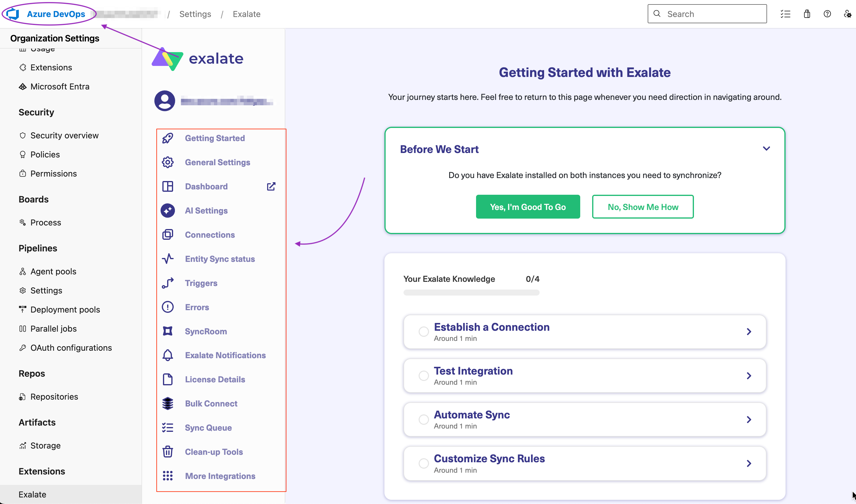Image resolution: width=856 pixels, height=504 pixels.
Task: Select the Automate Sync radio circle
Action: [424, 419]
